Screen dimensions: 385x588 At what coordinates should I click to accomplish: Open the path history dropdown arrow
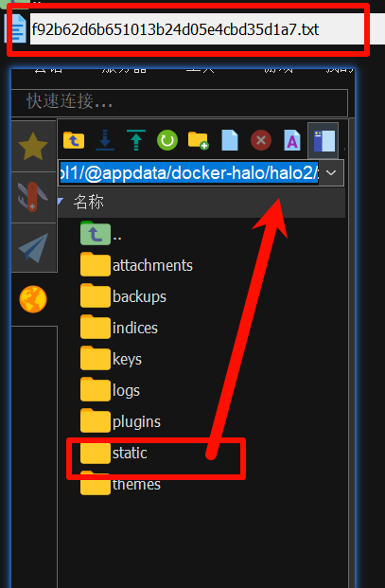331,173
